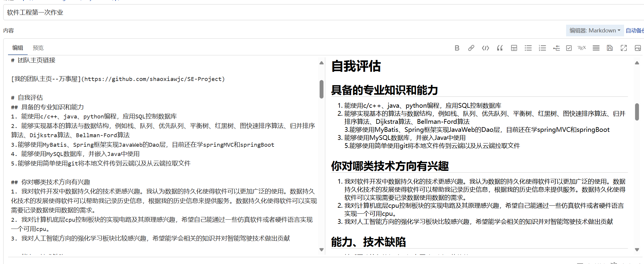This screenshot has height=264, width=644.
Task: Click the '# 自我评估' line in editor
Action: [x=27, y=98]
